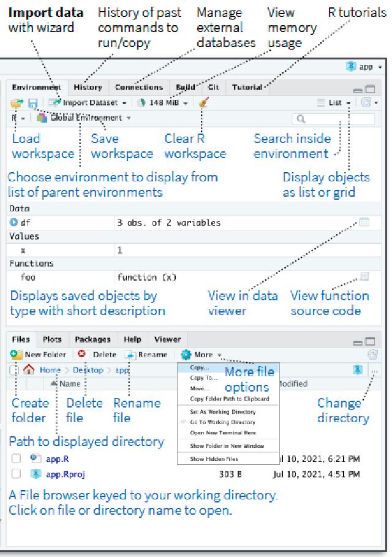
Task: Click the foo function row
Action: (194, 277)
